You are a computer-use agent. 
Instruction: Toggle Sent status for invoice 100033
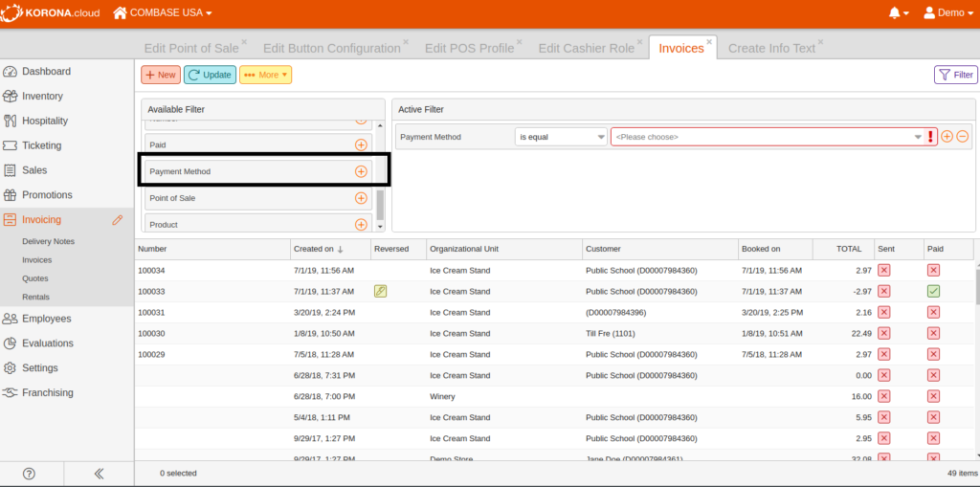883,291
